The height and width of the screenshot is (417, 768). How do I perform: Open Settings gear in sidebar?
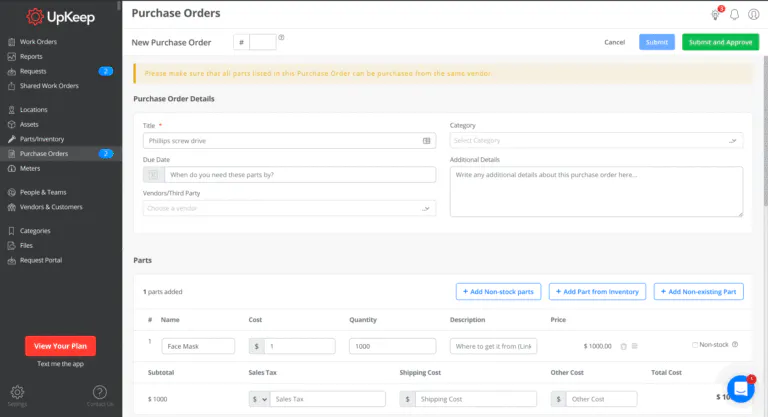(x=17, y=392)
